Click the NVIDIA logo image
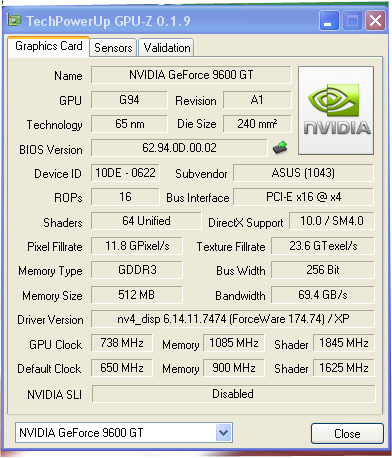 [x=336, y=110]
